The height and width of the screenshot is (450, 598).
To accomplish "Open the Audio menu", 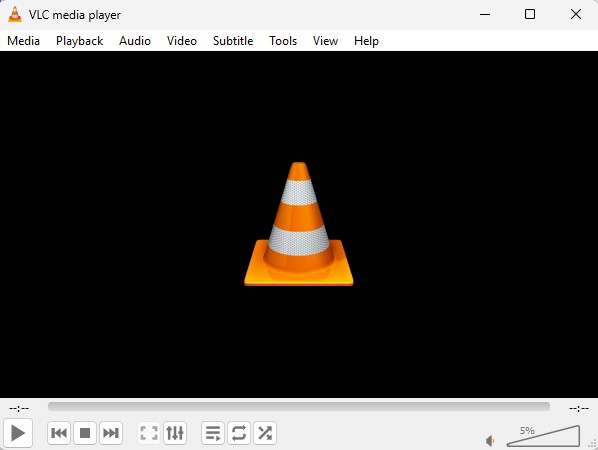I will point(135,41).
